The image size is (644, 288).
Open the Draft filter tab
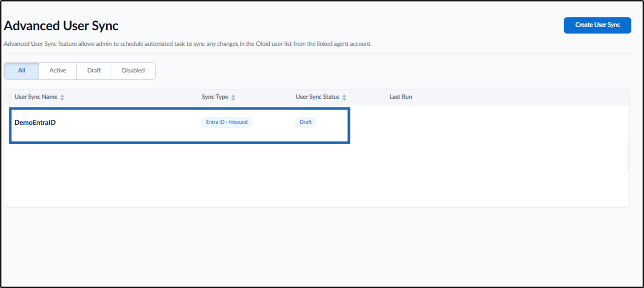[94, 71]
